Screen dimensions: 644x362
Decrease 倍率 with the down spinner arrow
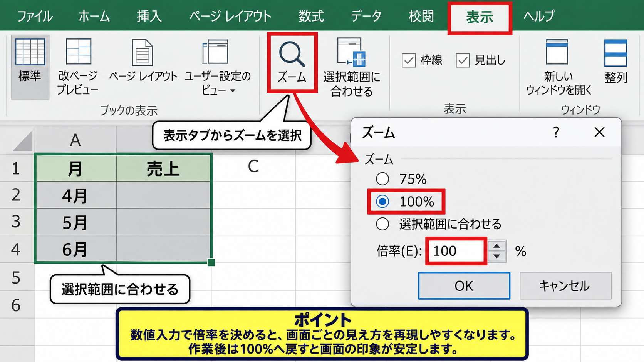point(497,256)
